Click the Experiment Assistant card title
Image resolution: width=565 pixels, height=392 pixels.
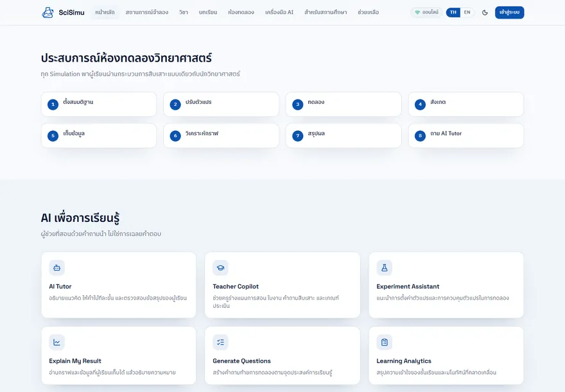(408, 287)
